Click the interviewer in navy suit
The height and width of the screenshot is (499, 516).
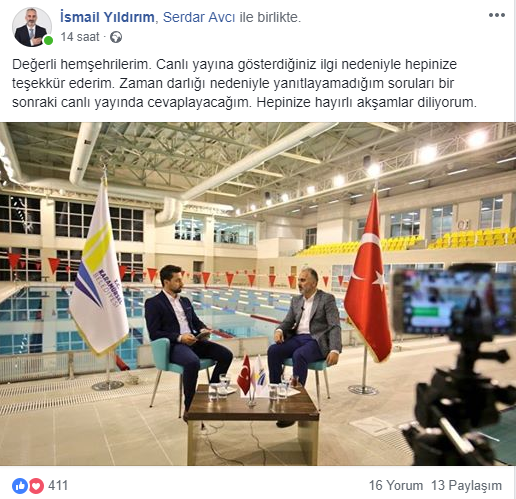[185, 337]
